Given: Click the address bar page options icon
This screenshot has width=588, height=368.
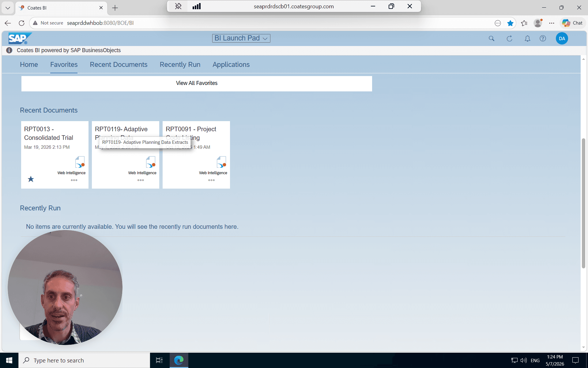Looking at the screenshot, I should pyautogui.click(x=498, y=23).
